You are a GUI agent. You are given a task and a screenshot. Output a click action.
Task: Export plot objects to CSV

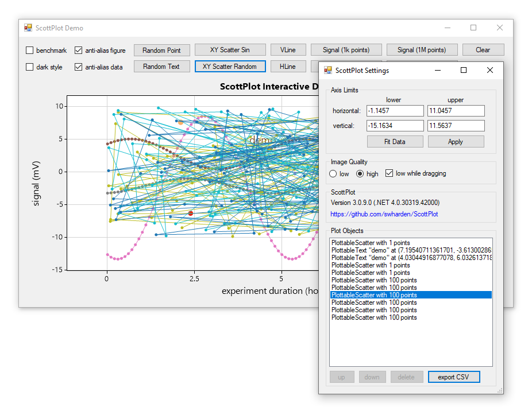coord(454,377)
